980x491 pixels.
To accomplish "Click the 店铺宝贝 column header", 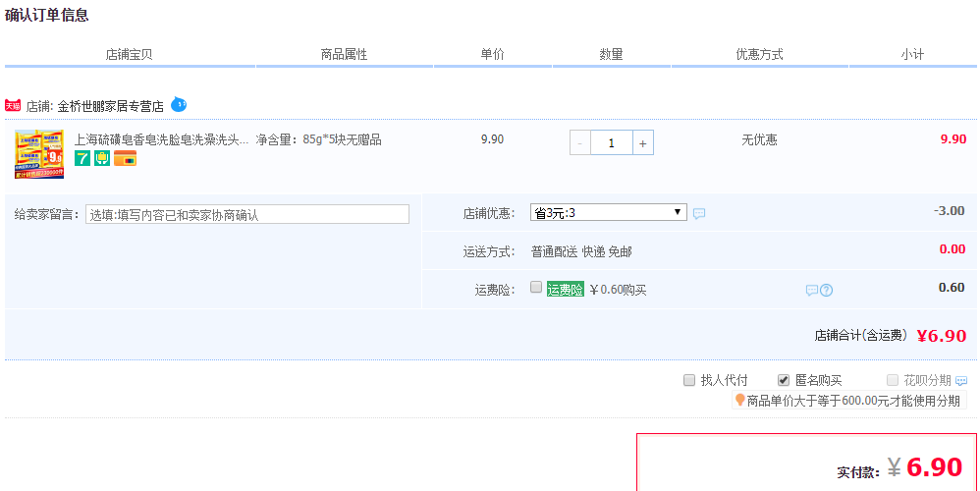I will pos(130,54).
